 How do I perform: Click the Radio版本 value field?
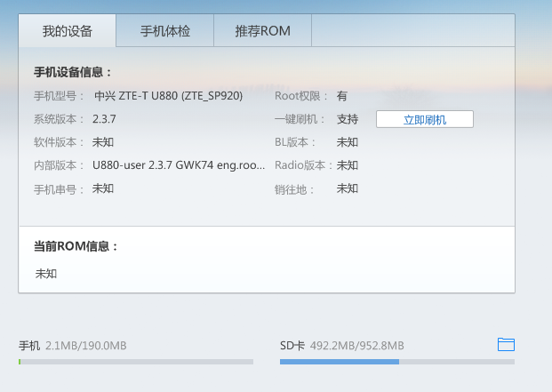tap(347, 165)
